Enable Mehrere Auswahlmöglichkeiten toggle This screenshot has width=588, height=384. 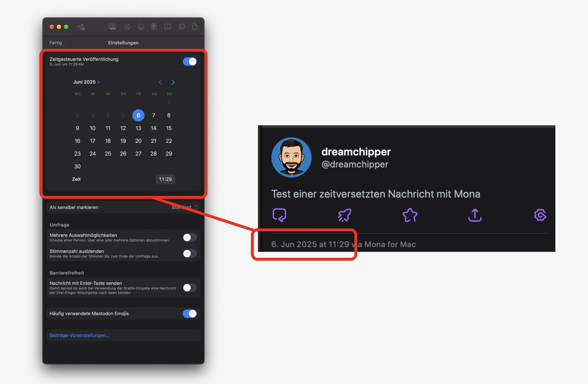coord(190,238)
